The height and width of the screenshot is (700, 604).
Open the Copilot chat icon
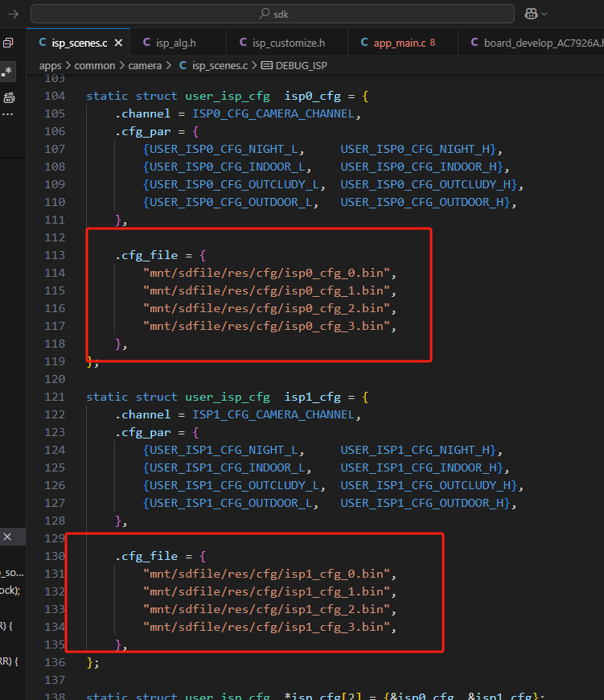pyautogui.click(x=531, y=14)
